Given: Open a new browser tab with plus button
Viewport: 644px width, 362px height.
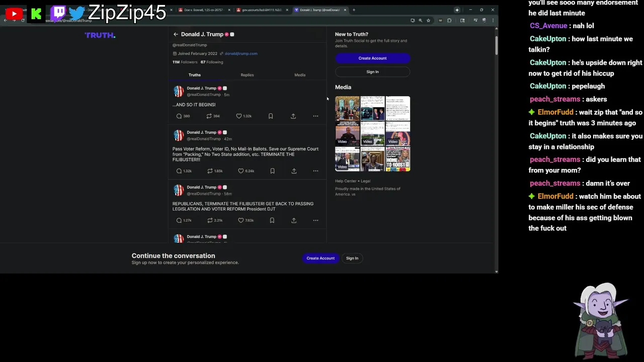Looking at the screenshot, I should [354, 10].
